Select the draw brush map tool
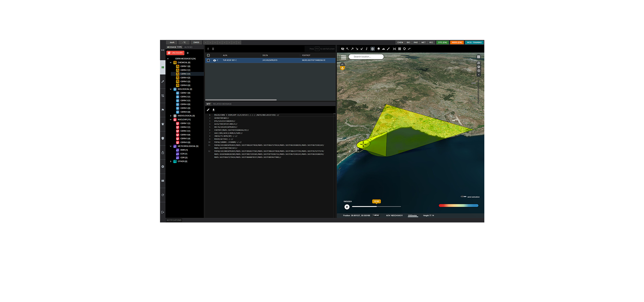 [x=388, y=49]
